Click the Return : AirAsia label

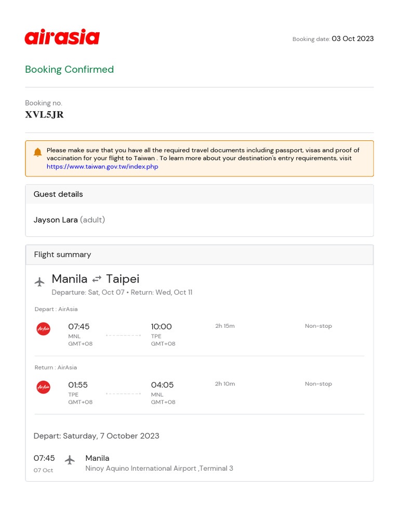(x=56, y=367)
